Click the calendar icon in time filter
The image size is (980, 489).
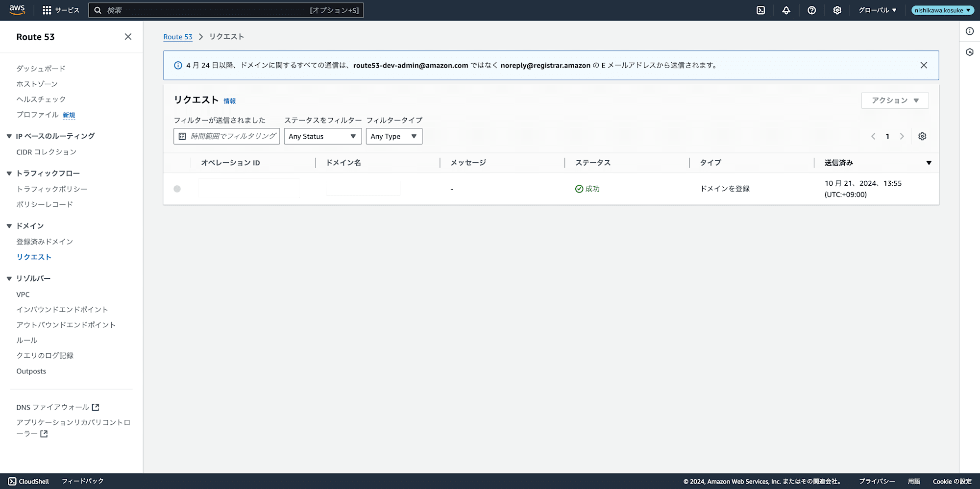pos(182,136)
